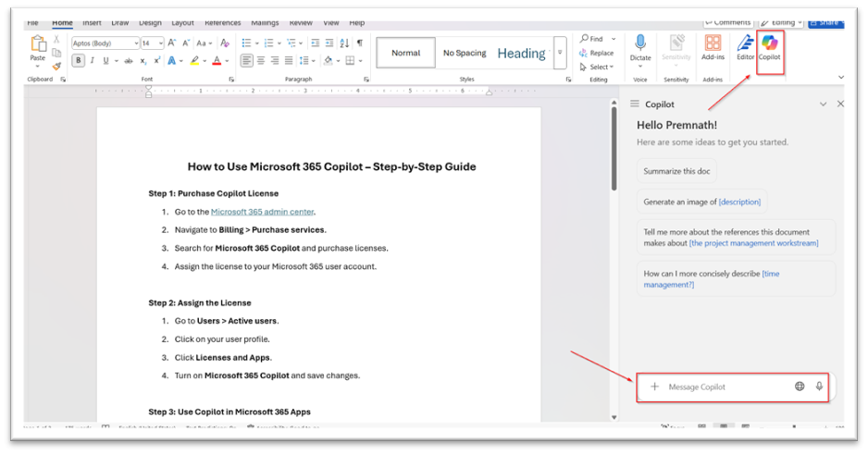
Task: Switch to the Review ribbon tab
Action: [x=301, y=23]
